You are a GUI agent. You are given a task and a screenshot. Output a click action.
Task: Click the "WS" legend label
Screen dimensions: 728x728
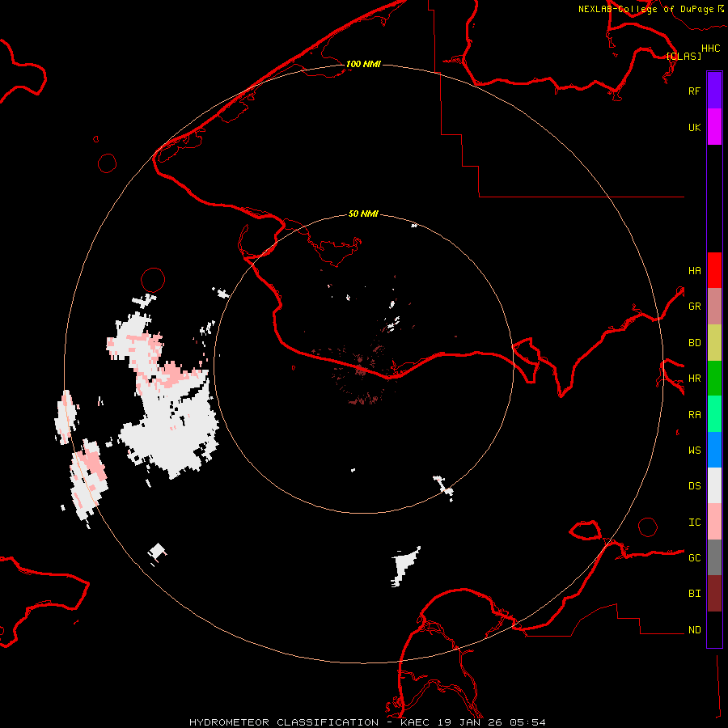694,451
